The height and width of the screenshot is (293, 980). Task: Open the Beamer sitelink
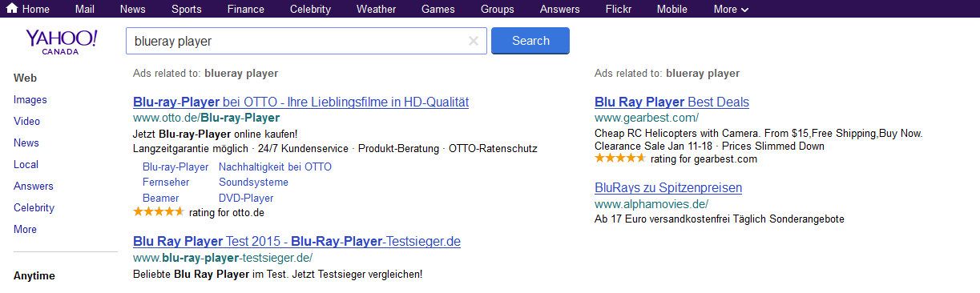[161, 198]
